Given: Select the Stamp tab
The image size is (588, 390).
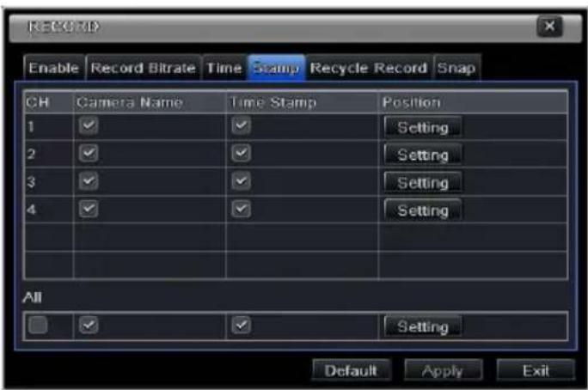Looking at the screenshot, I should (x=276, y=68).
